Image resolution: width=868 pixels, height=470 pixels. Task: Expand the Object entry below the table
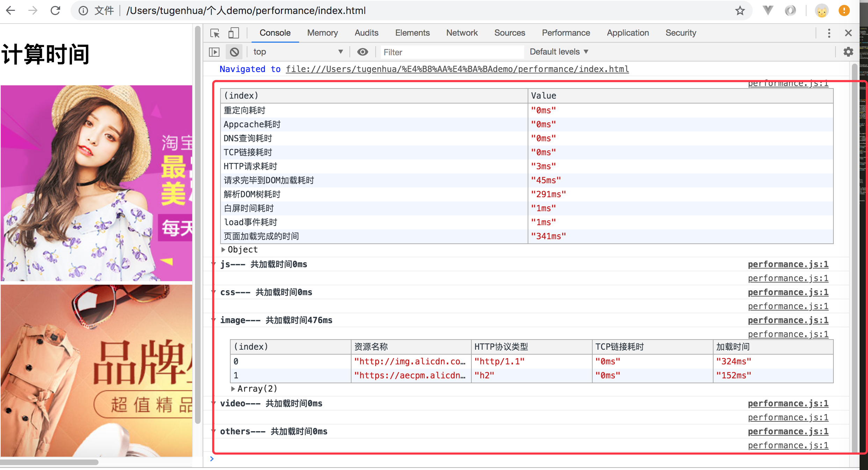[223, 250]
